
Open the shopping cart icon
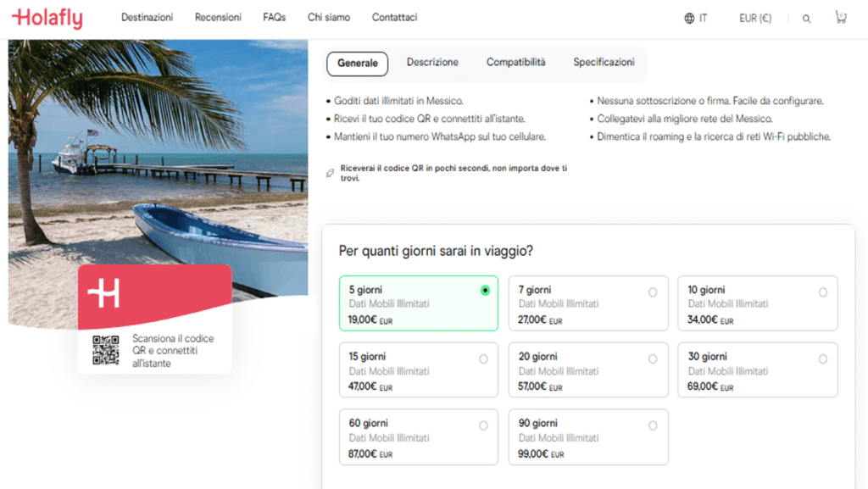[x=840, y=17]
